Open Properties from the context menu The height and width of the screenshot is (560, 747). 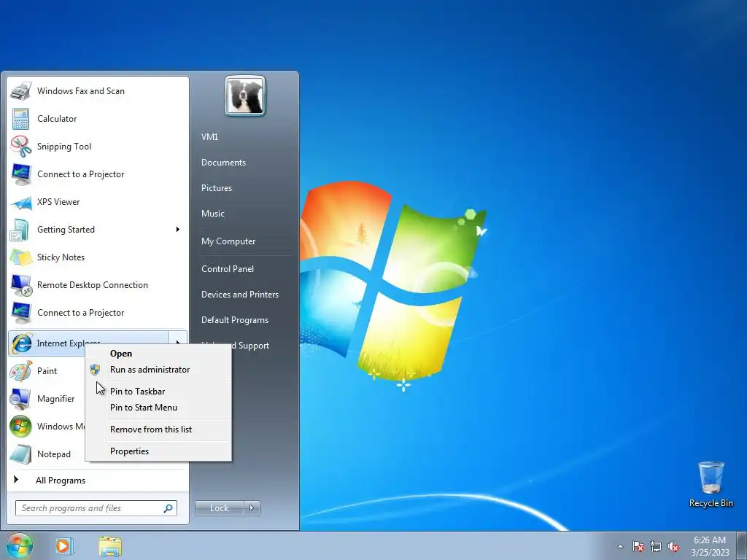129,451
